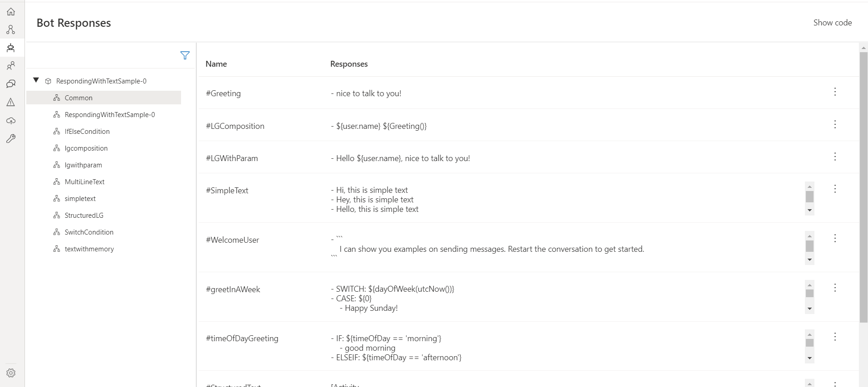This screenshot has height=387, width=868.
Task: Open the wrench tools icon in sidebar
Action: coord(11,138)
